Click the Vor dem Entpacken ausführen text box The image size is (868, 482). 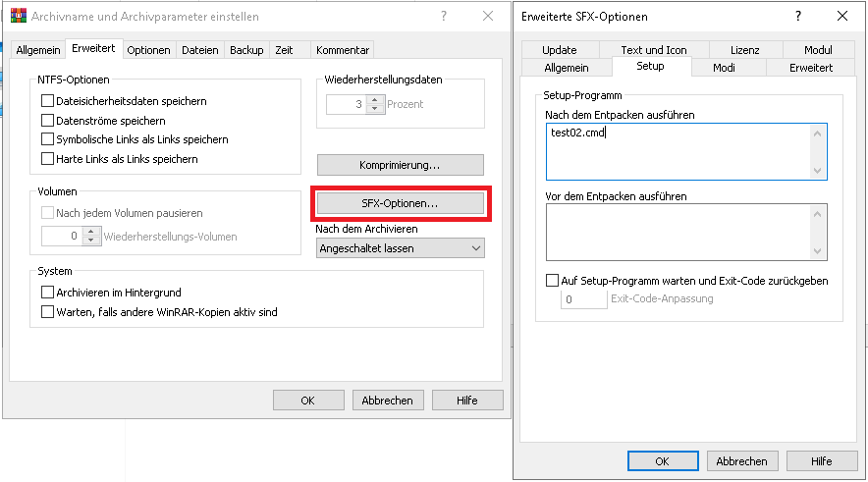point(685,232)
